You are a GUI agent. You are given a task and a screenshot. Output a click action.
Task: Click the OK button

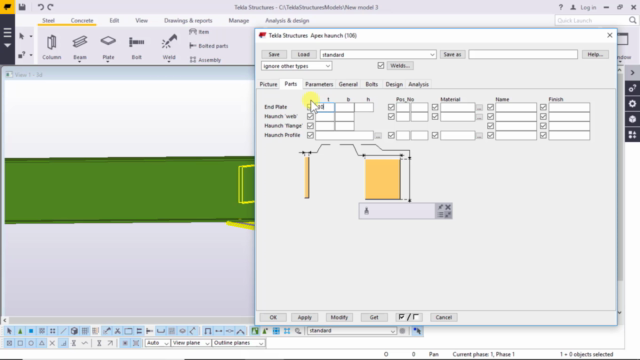tap(273, 317)
